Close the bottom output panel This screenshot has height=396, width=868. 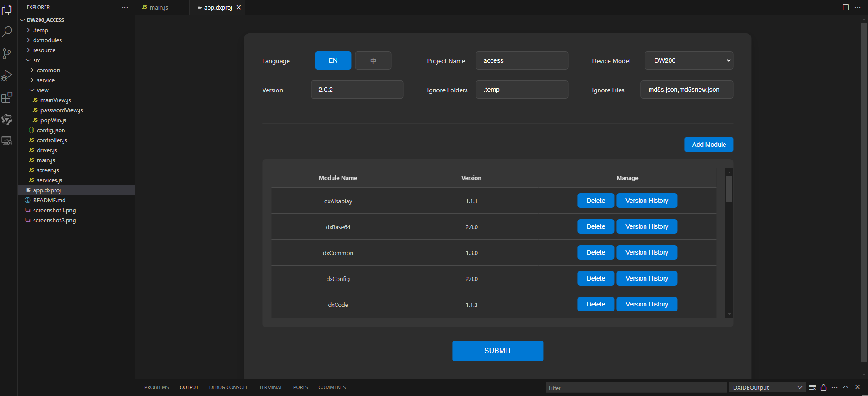[x=858, y=387]
